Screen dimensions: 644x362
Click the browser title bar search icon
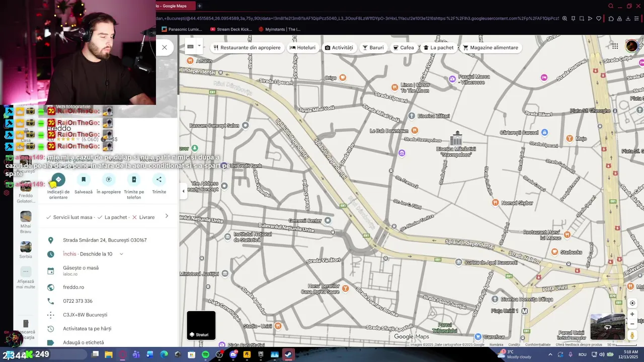pyautogui.click(x=611, y=6)
